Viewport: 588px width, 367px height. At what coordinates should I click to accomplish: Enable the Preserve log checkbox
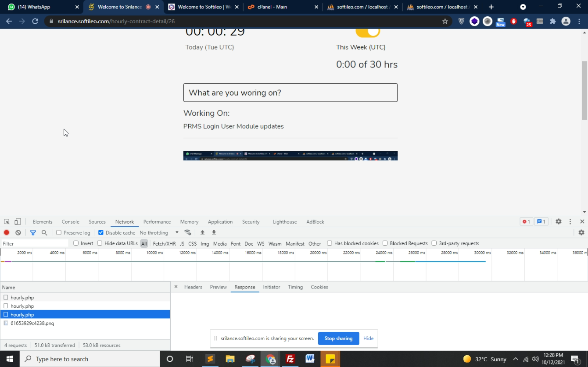59,233
